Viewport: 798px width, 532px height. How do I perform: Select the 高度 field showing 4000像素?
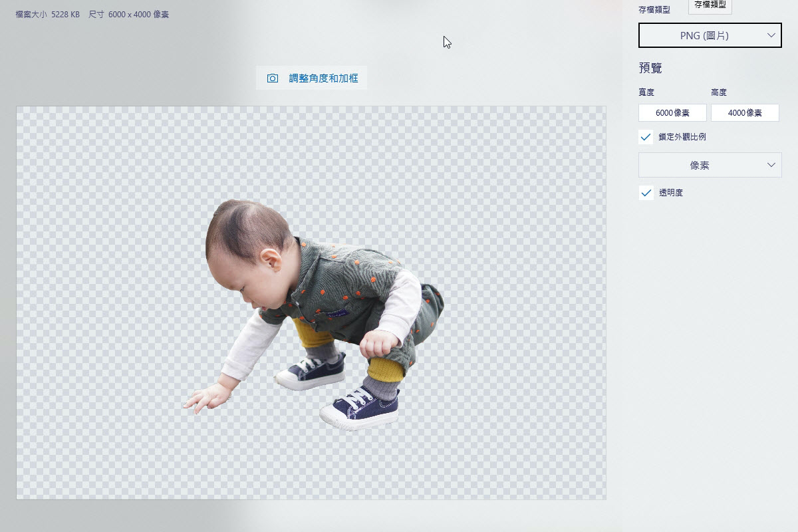pos(745,112)
